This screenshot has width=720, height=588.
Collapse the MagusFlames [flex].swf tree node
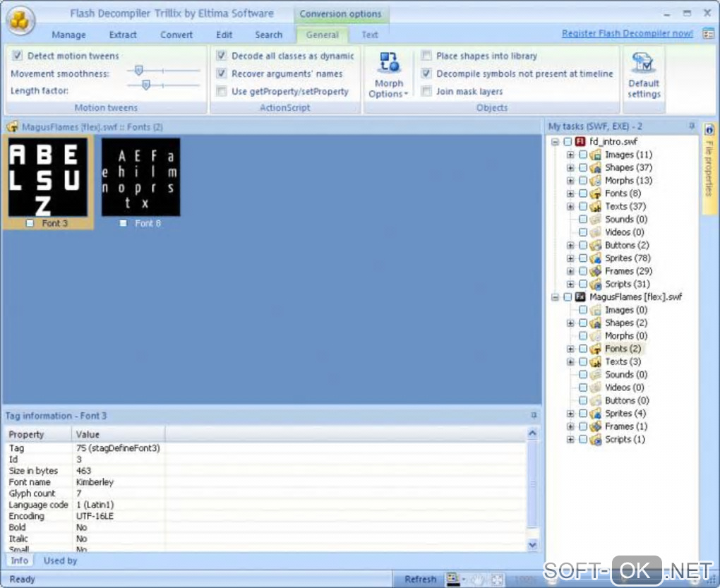555,297
